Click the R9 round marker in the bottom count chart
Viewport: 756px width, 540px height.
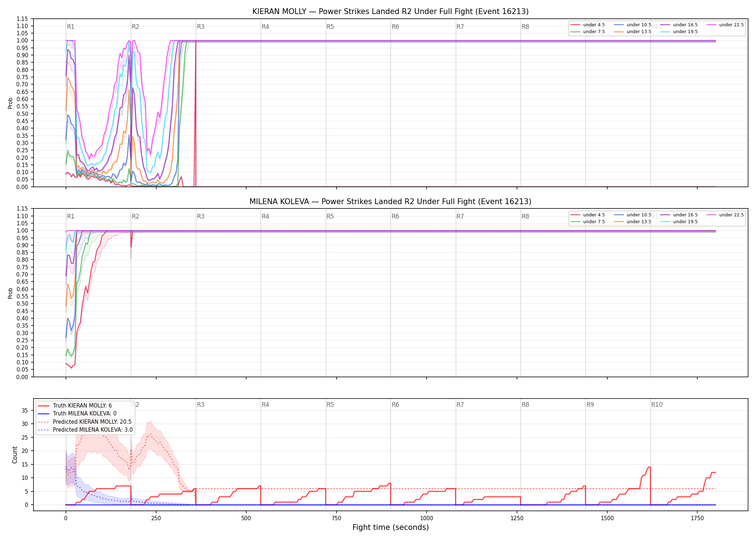(x=590, y=405)
